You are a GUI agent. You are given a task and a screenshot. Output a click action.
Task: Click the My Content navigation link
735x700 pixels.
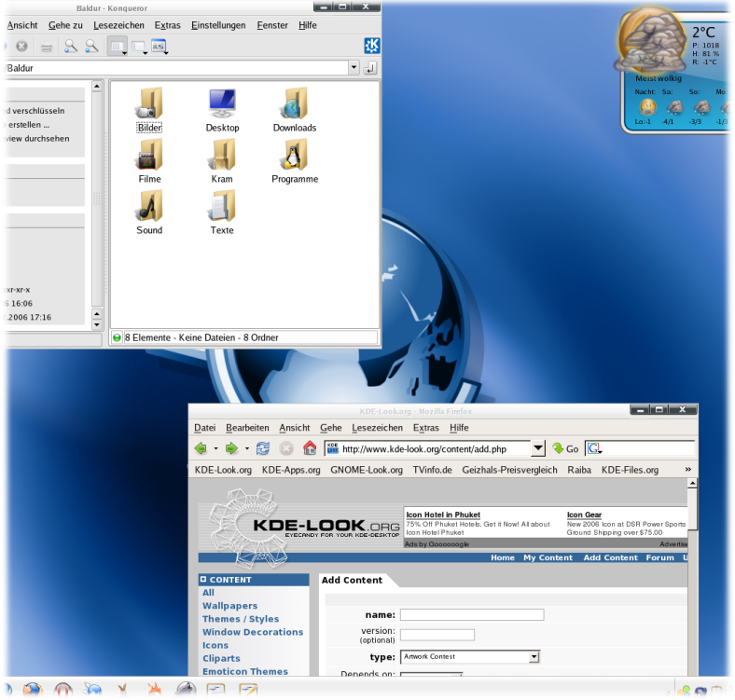[x=548, y=557]
